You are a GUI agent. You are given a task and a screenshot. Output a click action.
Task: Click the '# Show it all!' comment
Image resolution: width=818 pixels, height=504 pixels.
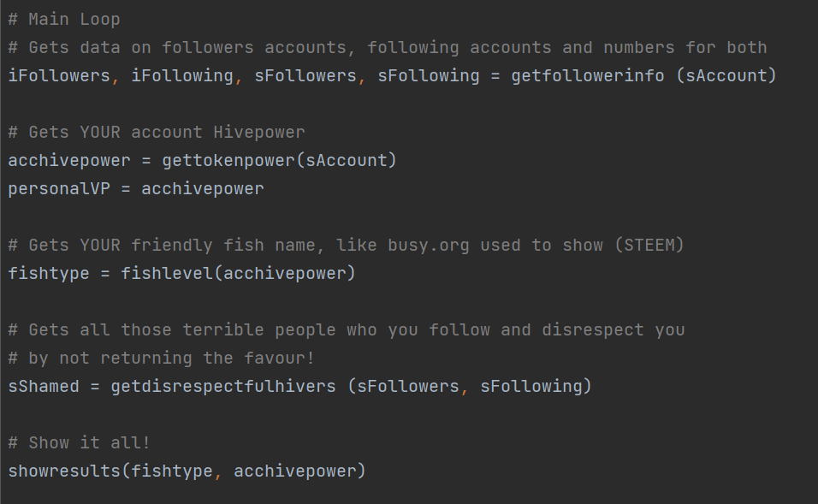(x=80, y=443)
